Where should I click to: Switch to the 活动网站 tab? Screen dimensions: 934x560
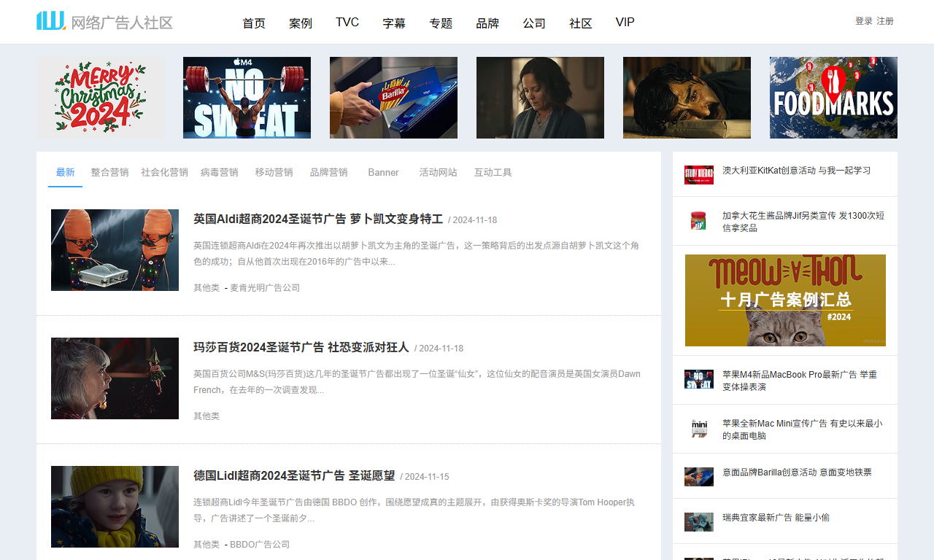(438, 173)
